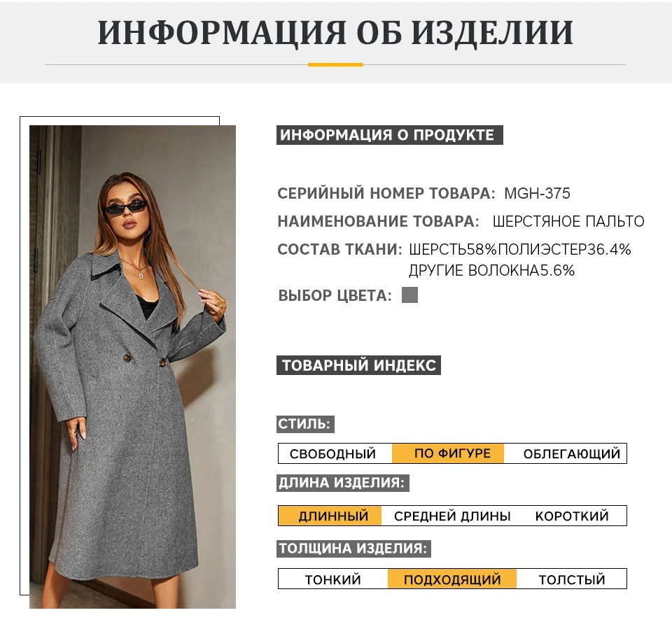672x622 pixels.
Task: Click the ТОВАРНЫЙ ИНДЕКС label
Action: click(x=358, y=365)
